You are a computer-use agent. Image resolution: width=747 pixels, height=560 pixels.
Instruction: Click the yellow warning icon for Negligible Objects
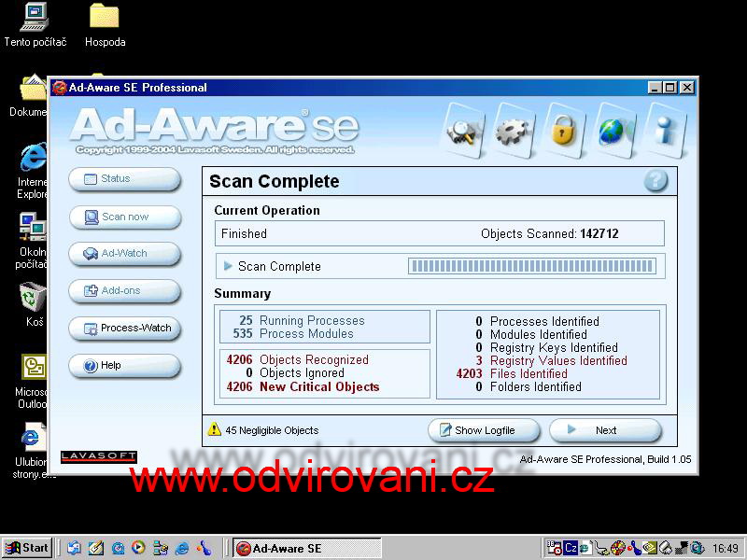(x=215, y=429)
